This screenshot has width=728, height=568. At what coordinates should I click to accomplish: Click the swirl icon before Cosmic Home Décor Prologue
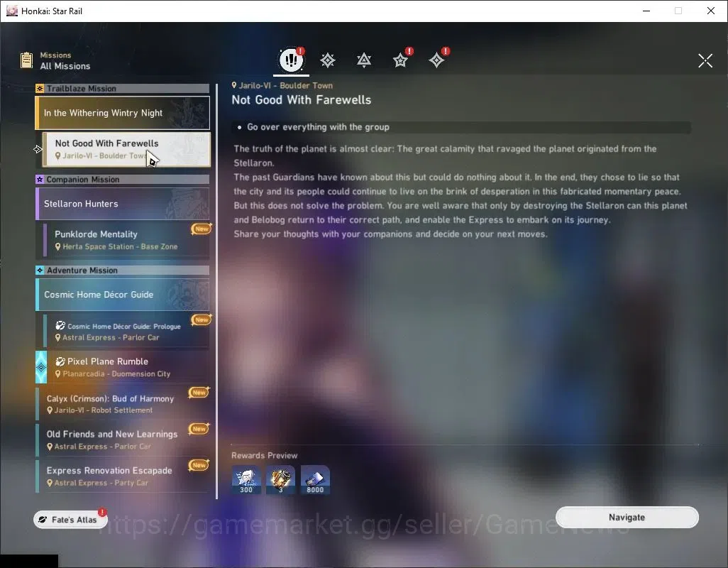(60, 325)
